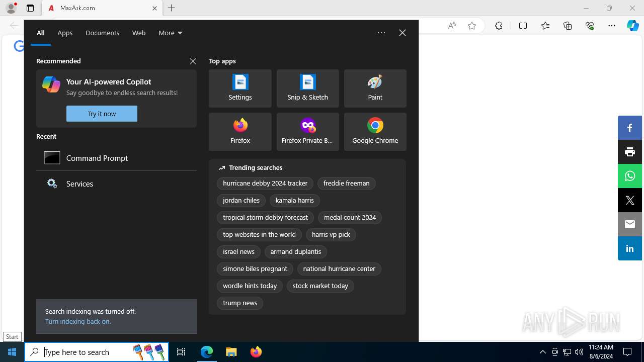This screenshot has height=362, width=644.
Task: Select the medal count 2024 chip
Action: (350, 218)
